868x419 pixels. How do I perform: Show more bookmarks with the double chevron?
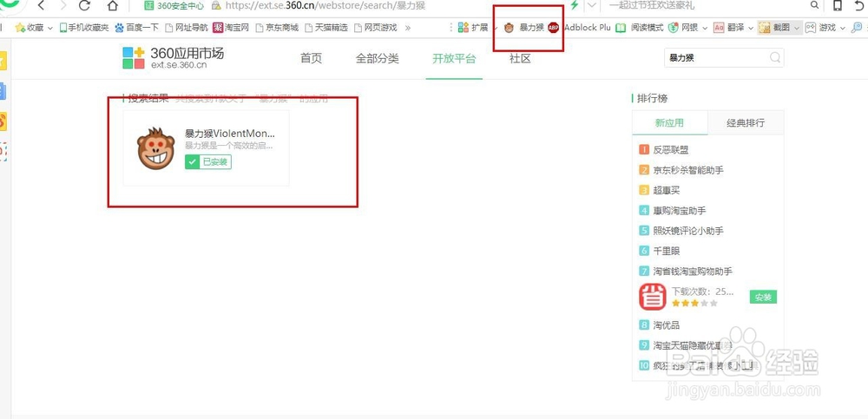tap(408, 28)
